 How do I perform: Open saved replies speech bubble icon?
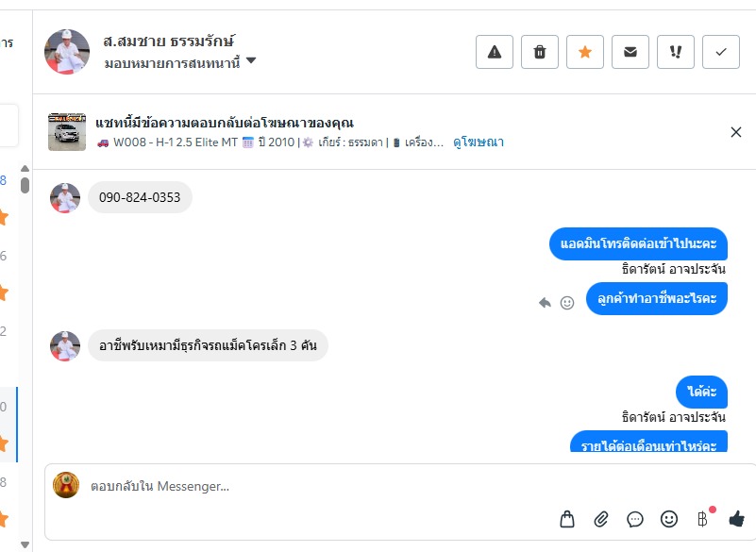coord(635,519)
